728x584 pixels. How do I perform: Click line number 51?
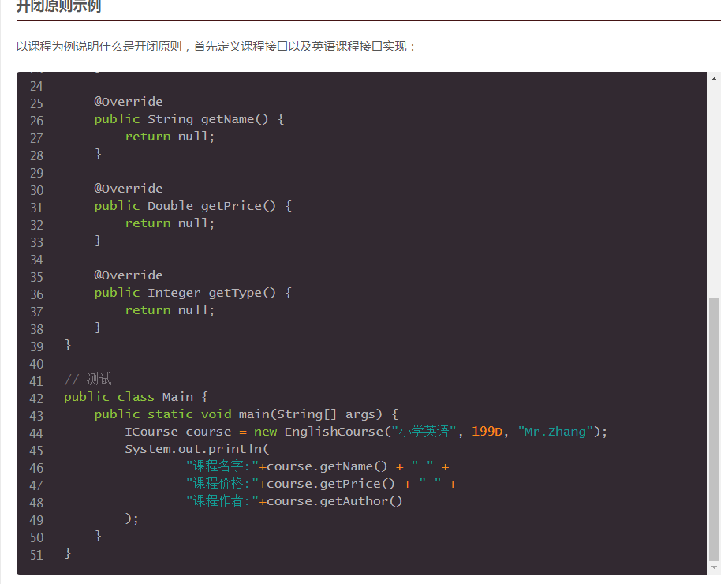click(x=36, y=555)
